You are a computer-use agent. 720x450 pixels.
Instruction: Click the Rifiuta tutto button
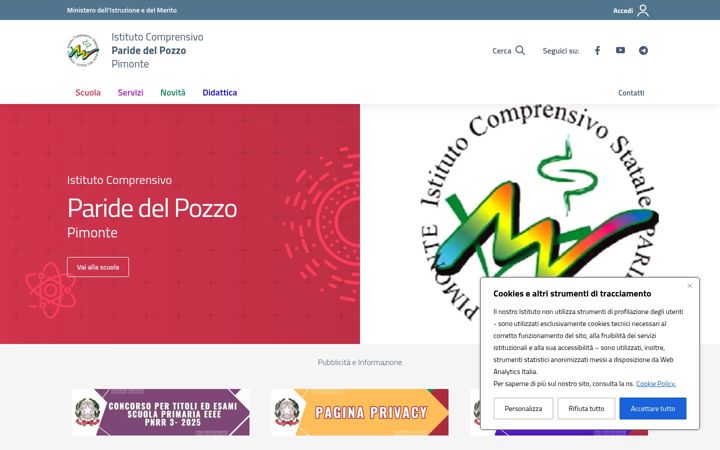586,408
